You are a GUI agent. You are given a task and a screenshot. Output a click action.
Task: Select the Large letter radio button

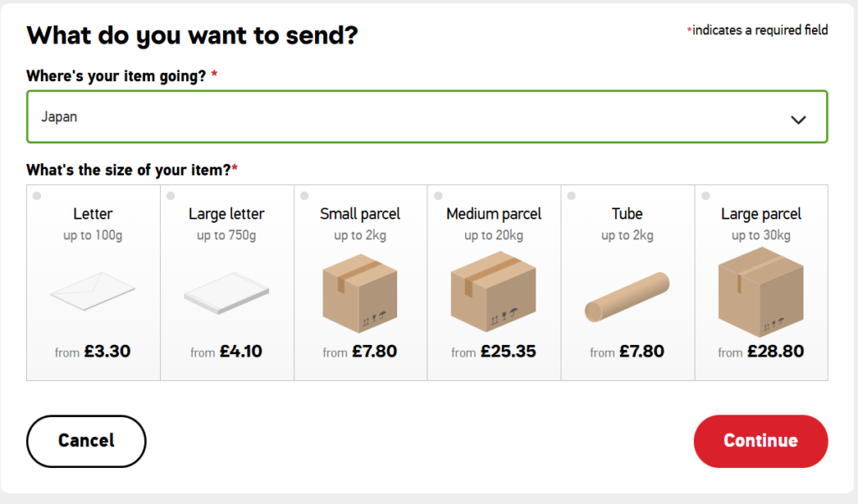[x=171, y=196]
